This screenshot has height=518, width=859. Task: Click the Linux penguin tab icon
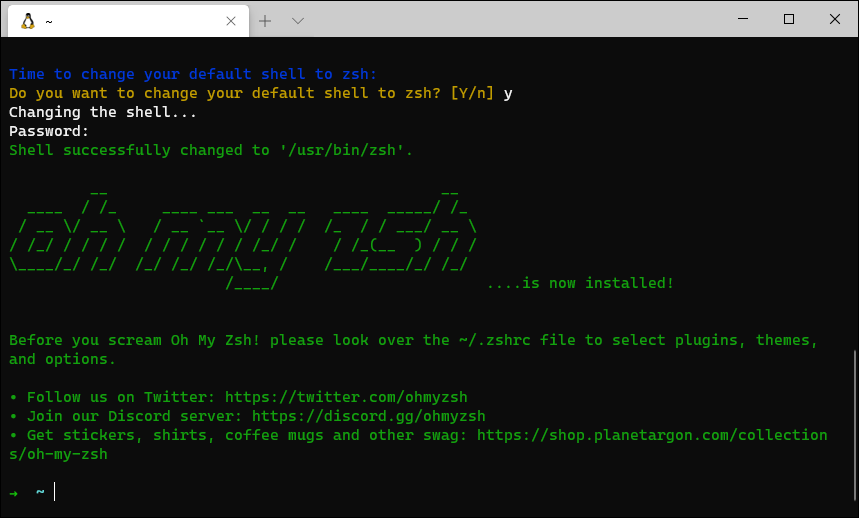pos(28,21)
